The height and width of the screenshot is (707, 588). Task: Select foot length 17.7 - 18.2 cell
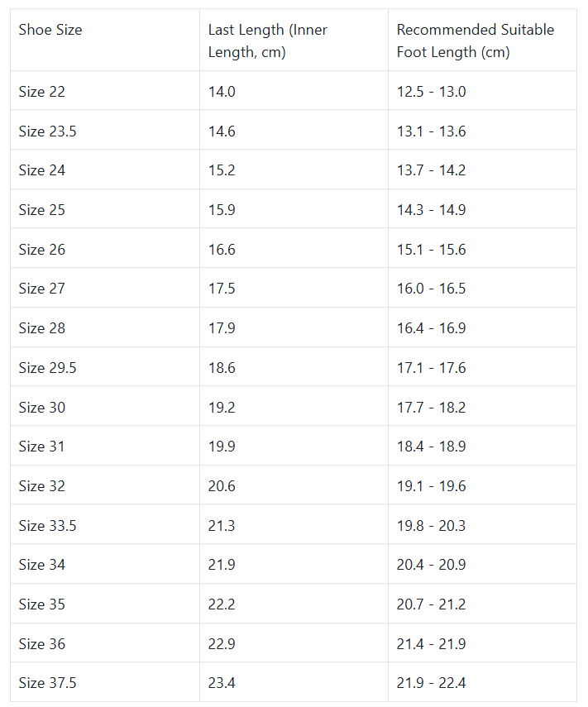431,407
